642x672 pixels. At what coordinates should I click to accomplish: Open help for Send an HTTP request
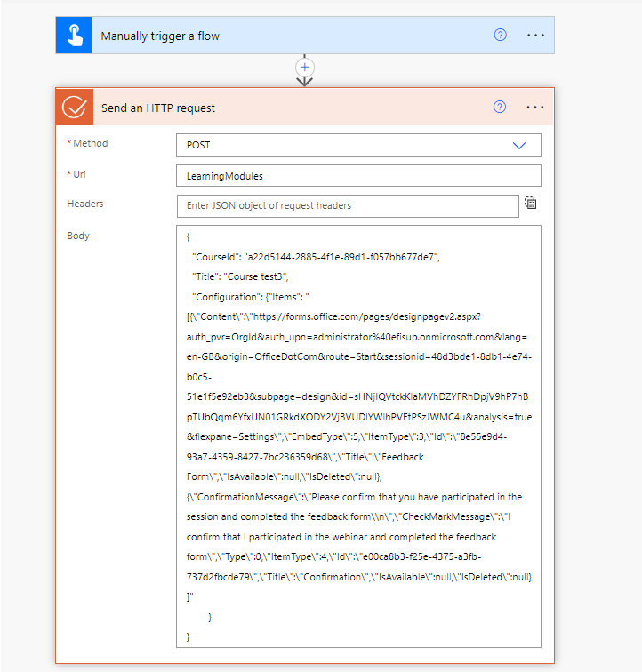point(500,108)
